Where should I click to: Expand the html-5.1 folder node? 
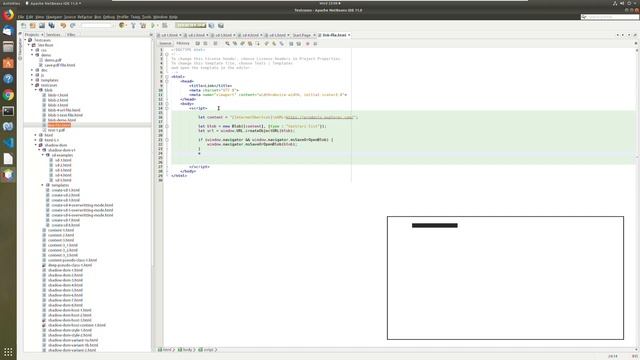pos(36,140)
